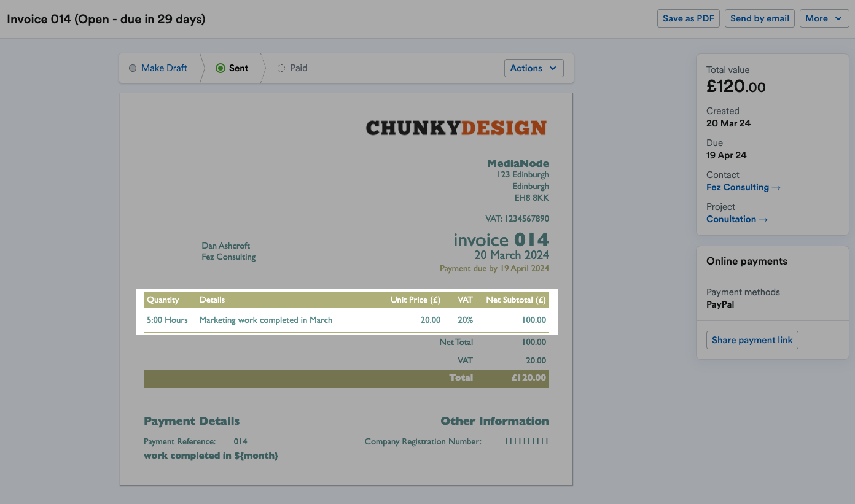Click the arrow icon next to Conultation project

pyautogui.click(x=763, y=219)
